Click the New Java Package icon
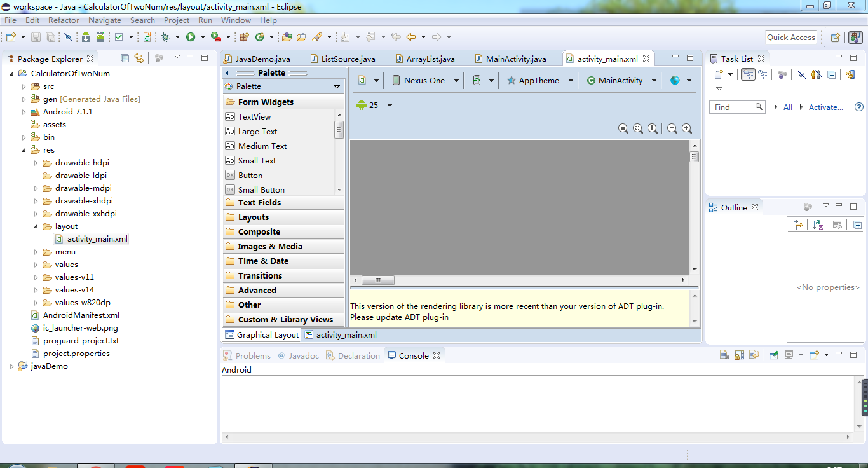868x468 pixels. (x=244, y=37)
